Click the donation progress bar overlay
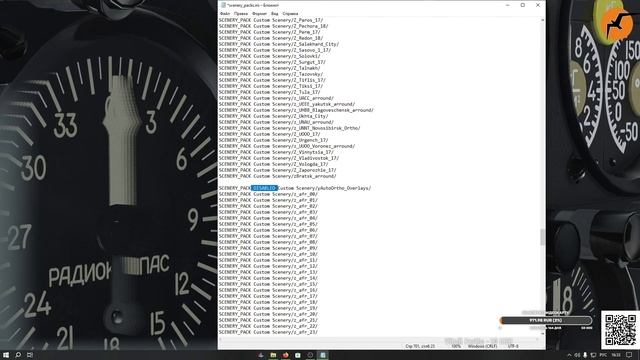Image resolution: width=640 pixels, height=360 pixels. [x=546, y=320]
